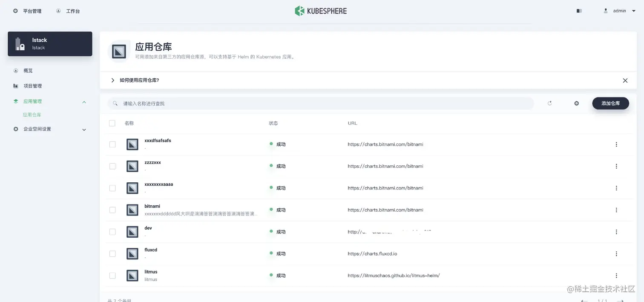Viewport: 644px width, 302px height.
Task: Open more actions for bitnami row
Action: pos(616,210)
